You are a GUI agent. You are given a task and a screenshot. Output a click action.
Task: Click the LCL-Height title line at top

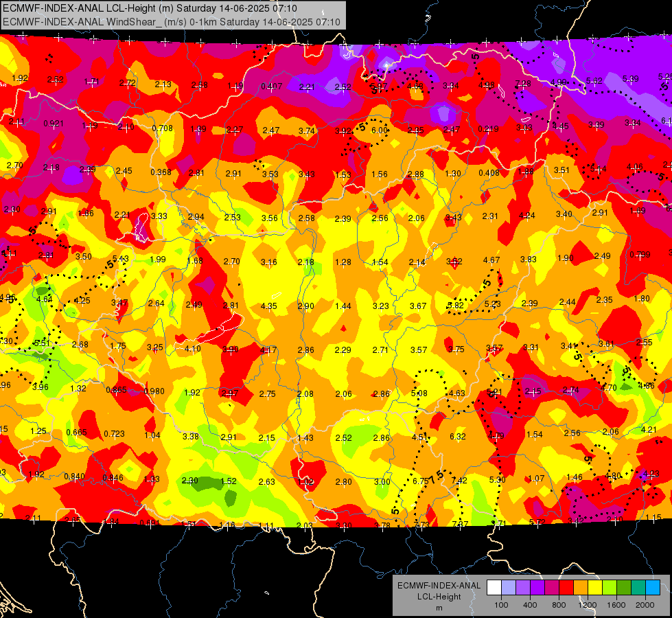150,8
